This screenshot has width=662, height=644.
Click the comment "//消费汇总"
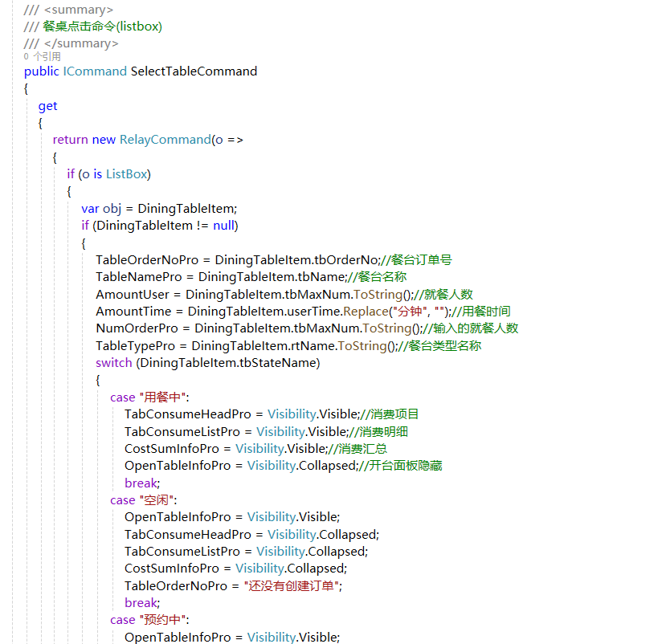[x=358, y=449]
